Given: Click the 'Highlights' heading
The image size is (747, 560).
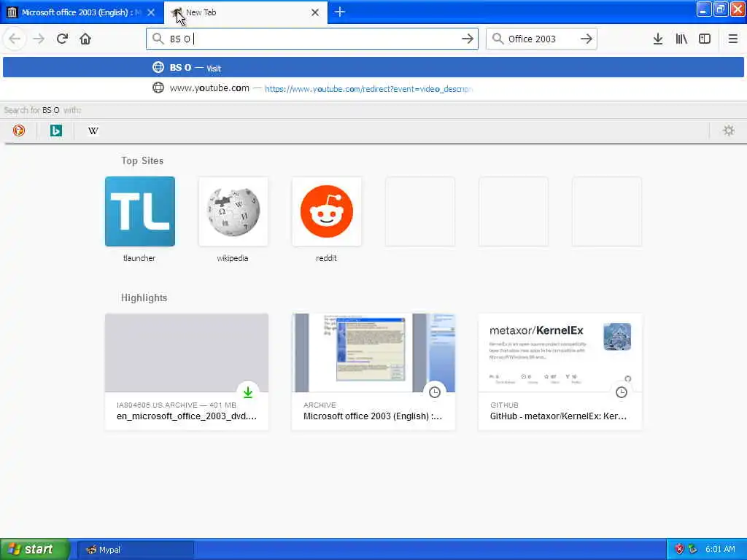Looking at the screenshot, I should pyautogui.click(x=144, y=297).
